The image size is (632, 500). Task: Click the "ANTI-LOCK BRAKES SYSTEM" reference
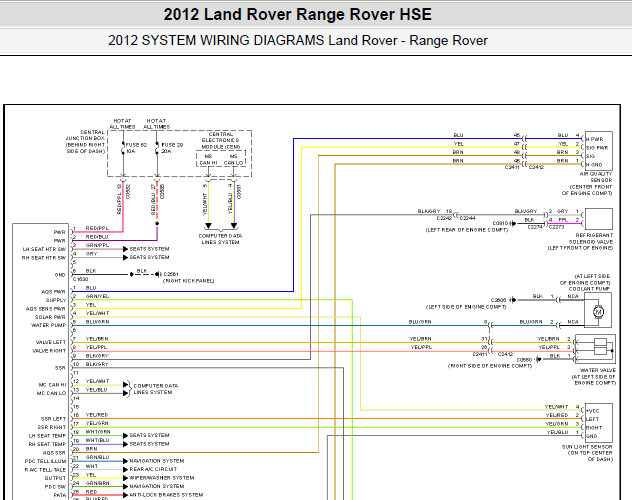pyautogui.click(x=166, y=495)
